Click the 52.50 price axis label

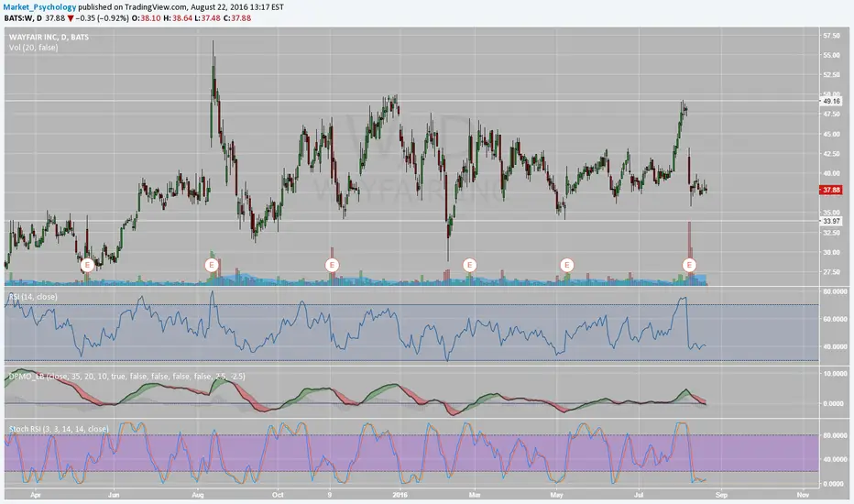[831, 75]
